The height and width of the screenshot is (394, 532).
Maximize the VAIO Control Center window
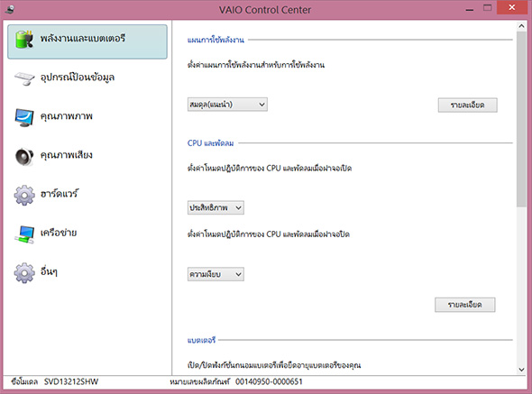[488, 8]
